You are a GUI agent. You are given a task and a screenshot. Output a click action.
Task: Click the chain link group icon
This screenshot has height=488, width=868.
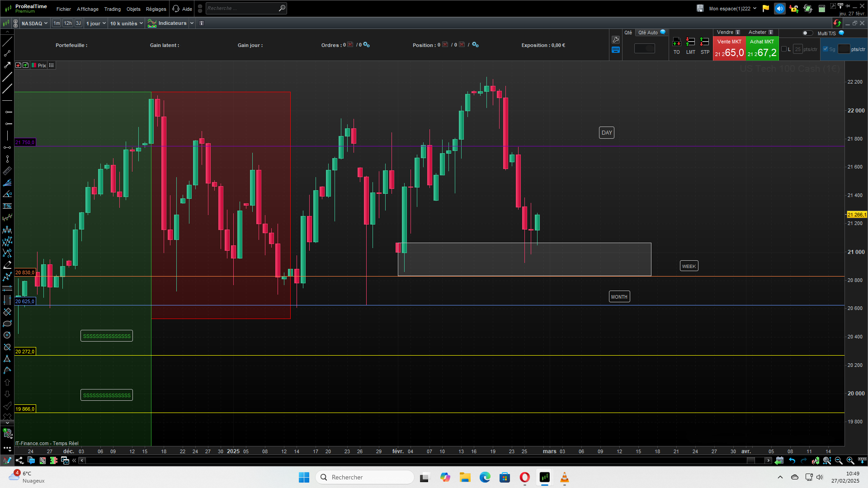[15, 23]
